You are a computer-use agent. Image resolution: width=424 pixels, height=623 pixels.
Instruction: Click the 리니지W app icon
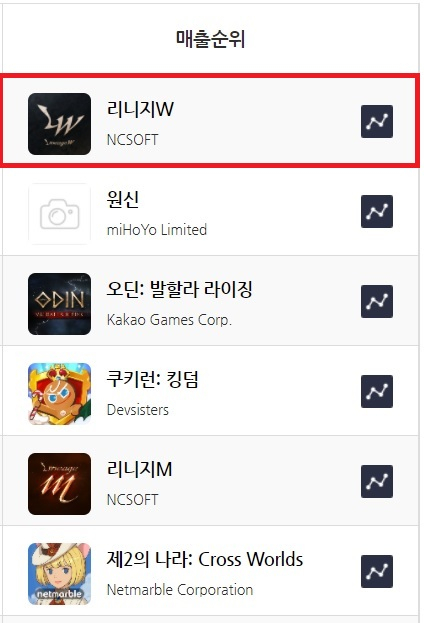click(x=60, y=124)
